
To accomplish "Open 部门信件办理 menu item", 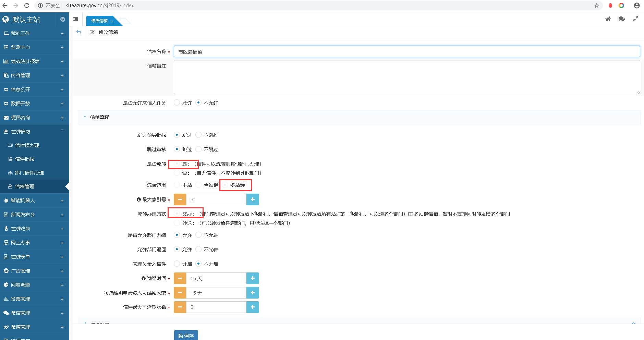I will 29,173.
